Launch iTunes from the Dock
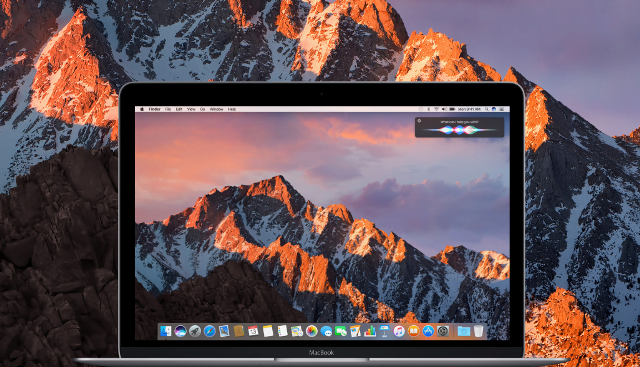The image size is (640, 367). point(399,331)
